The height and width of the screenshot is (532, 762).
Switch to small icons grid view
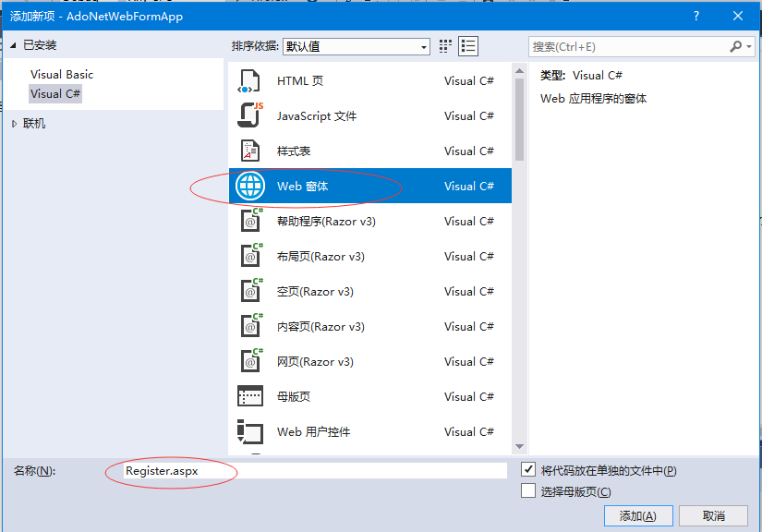[446, 46]
